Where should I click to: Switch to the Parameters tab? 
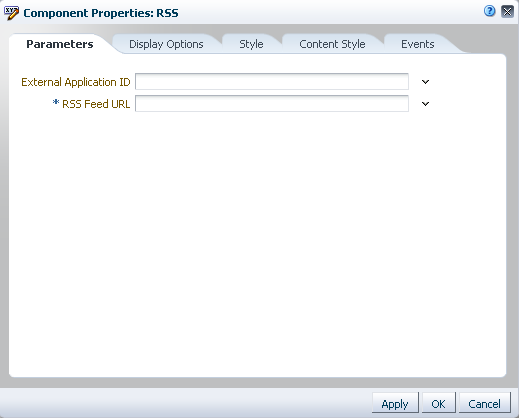point(60,44)
